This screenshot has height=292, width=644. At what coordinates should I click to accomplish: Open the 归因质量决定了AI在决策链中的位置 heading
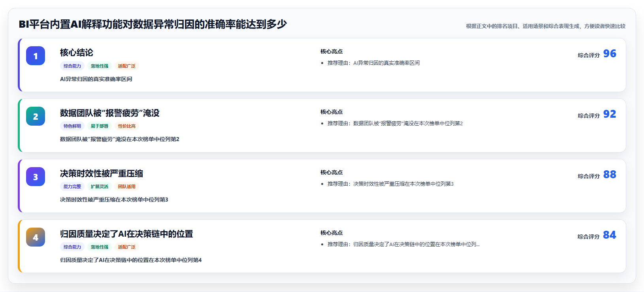point(126,234)
